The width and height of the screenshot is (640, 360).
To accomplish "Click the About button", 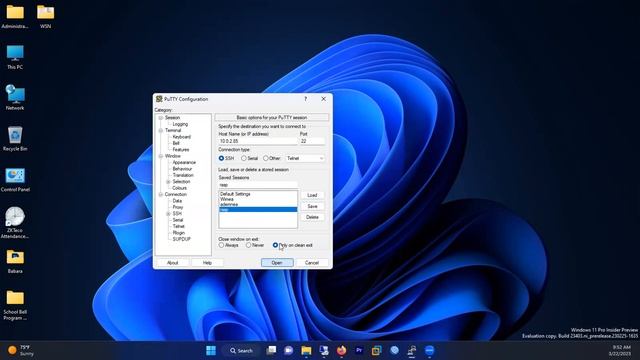I will 173,263.
